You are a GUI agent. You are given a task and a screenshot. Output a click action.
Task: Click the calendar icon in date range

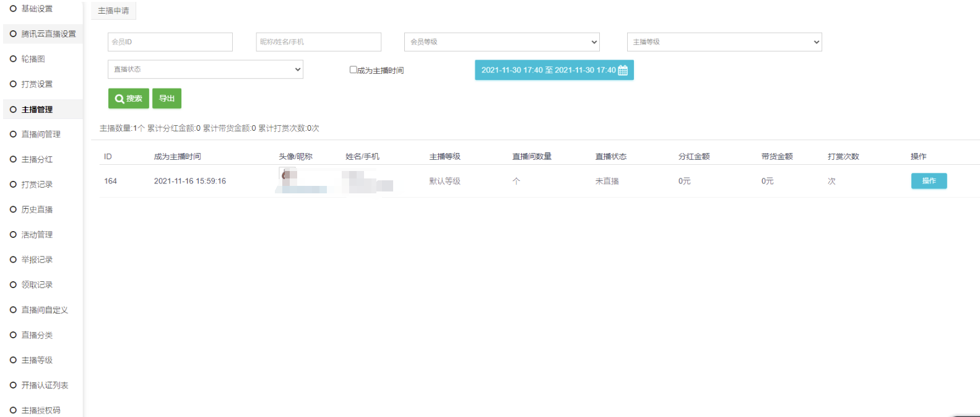point(623,70)
